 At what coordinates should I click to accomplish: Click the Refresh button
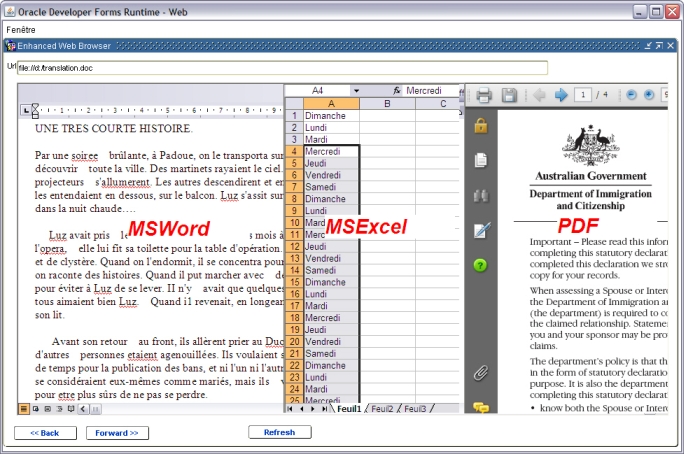tap(280, 432)
